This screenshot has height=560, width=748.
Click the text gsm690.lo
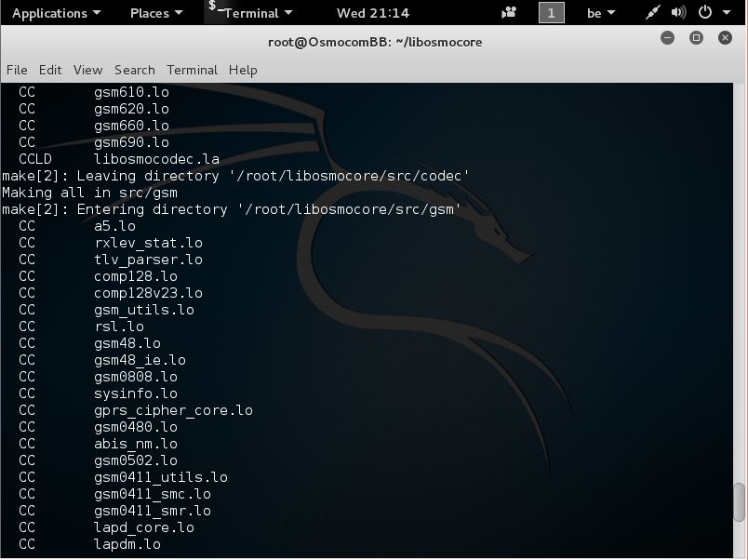coord(131,142)
